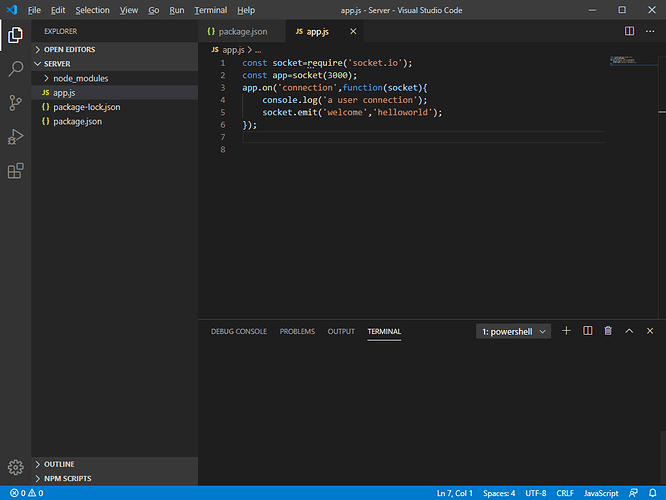Open the Manage gear settings menu
This screenshot has width=666, height=500.
15,467
